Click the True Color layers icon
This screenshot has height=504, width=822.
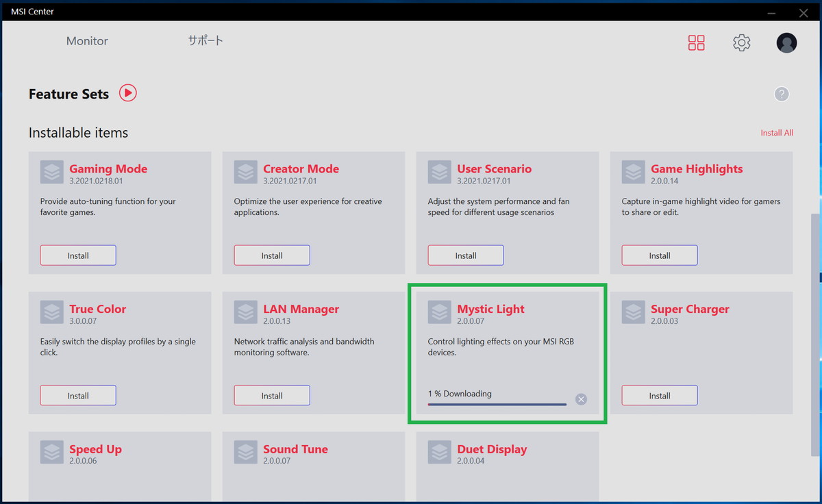point(52,313)
